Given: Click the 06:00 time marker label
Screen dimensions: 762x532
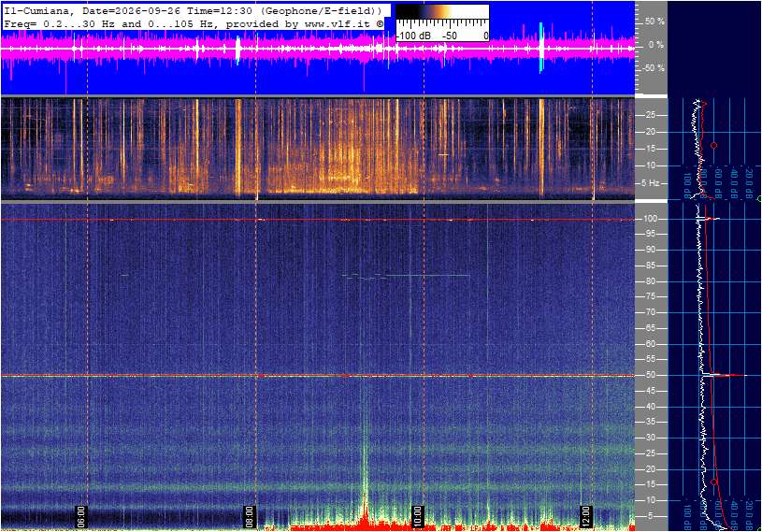Looking at the screenshot, I should [x=80, y=516].
